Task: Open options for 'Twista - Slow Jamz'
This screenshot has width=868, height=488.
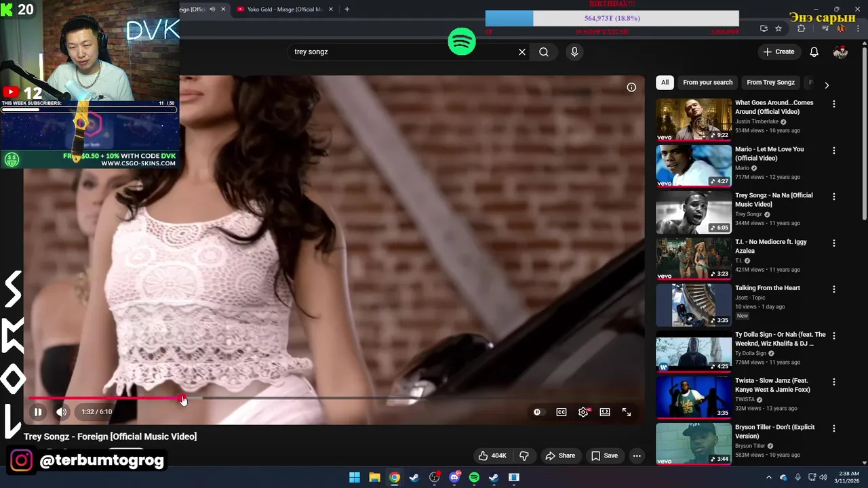Action: [x=834, y=382]
